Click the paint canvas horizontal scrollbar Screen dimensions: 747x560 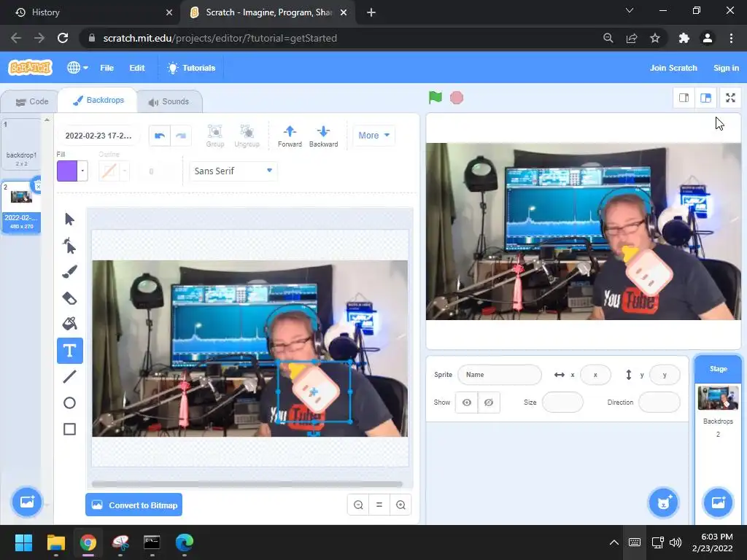247,484
